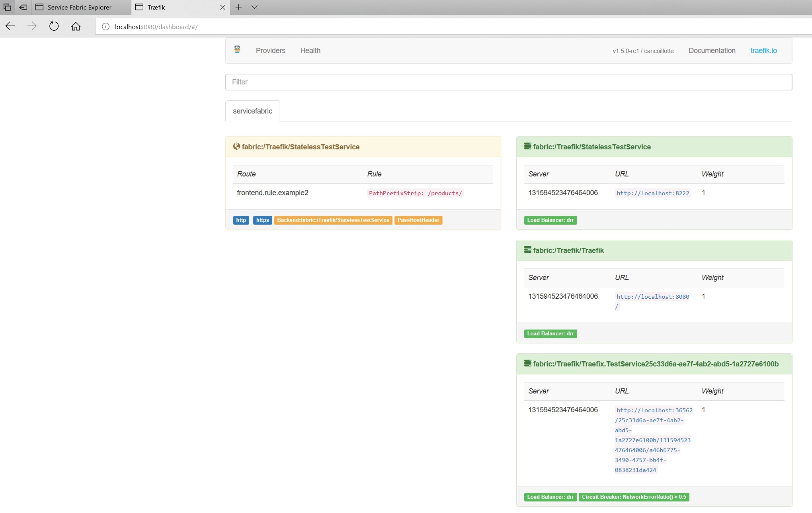Expand the servicefabric provider tab

pos(252,111)
